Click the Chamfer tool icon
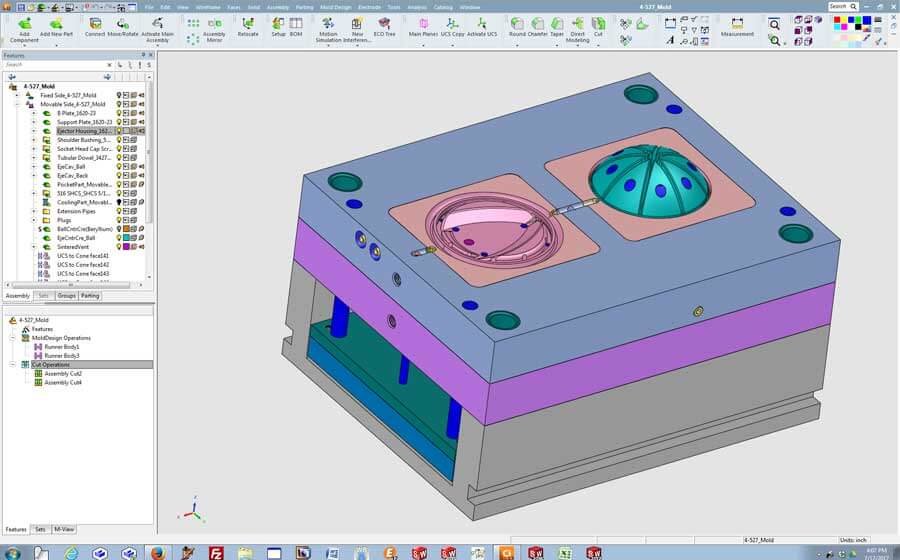Viewport: 900px width, 560px height. click(538, 25)
